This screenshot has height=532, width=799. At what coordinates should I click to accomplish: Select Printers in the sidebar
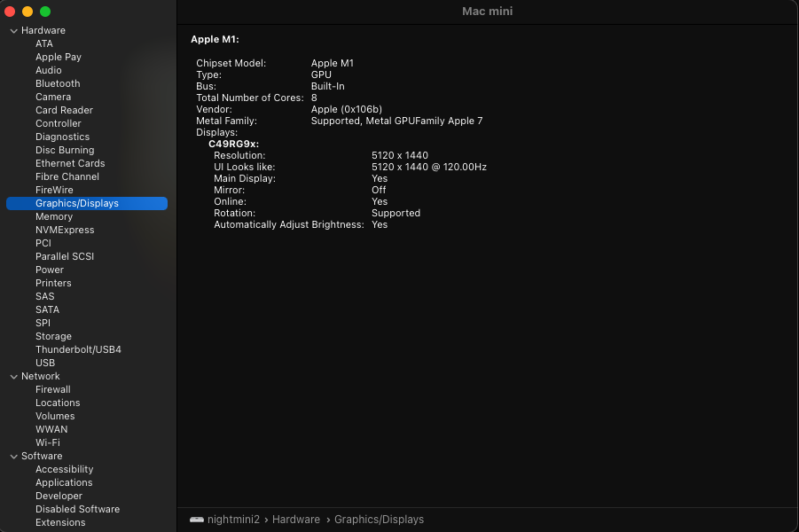pos(53,283)
